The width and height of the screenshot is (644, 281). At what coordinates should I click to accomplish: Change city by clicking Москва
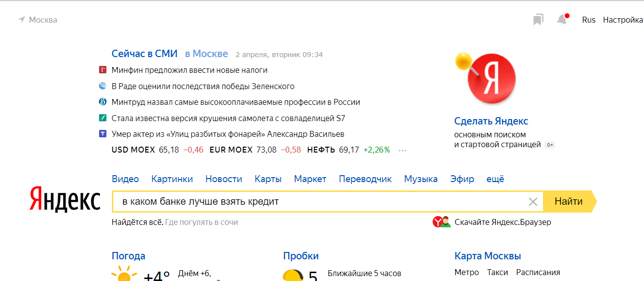pos(43,20)
